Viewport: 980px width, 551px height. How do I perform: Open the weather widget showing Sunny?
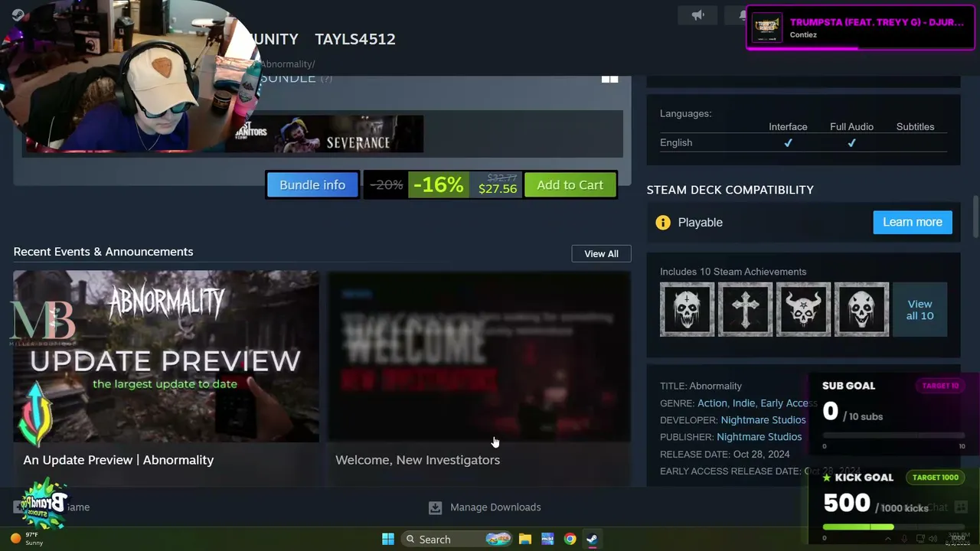[x=27, y=539]
